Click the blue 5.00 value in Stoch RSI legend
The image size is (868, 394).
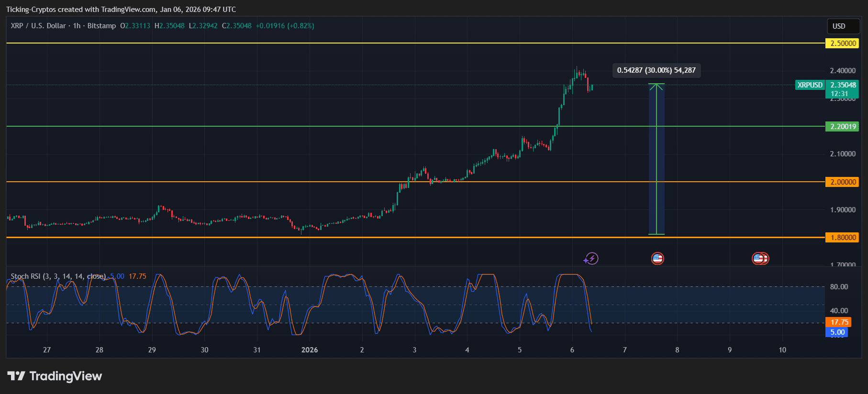pyautogui.click(x=117, y=276)
